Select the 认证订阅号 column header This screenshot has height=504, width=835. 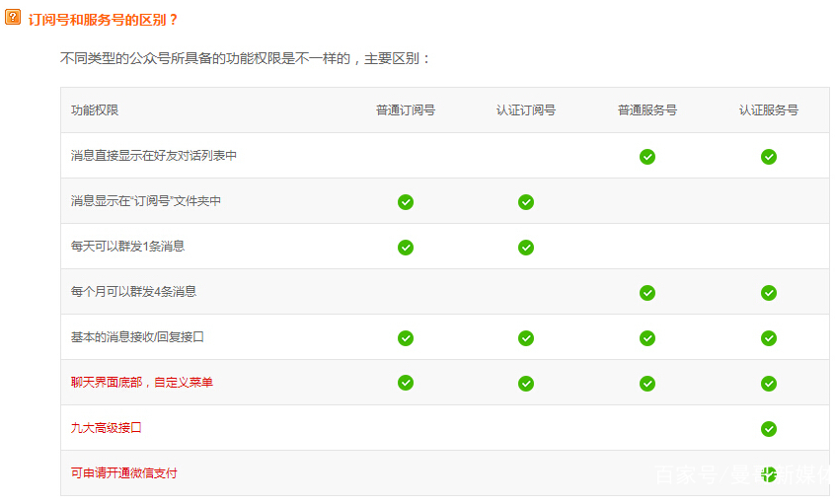[x=526, y=110]
